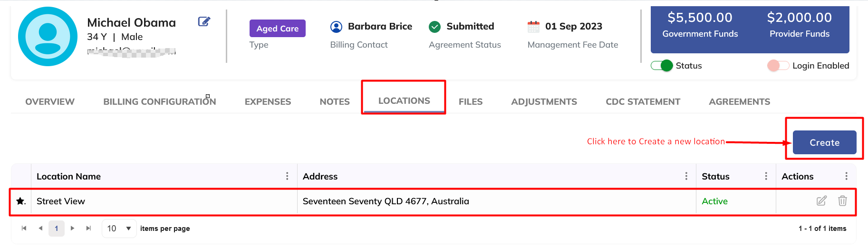Select page 1 in pagination

coord(57,229)
